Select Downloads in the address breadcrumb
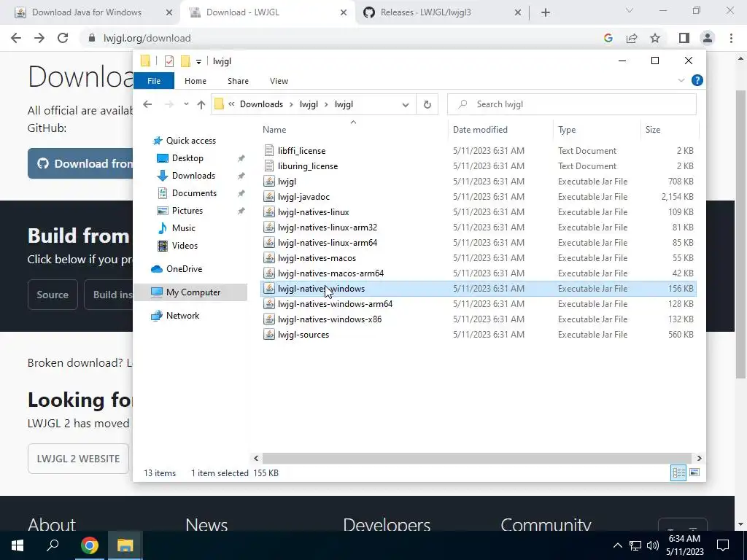This screenshot has width=747, height=560. pyautogui.click(x=262, y=104)
